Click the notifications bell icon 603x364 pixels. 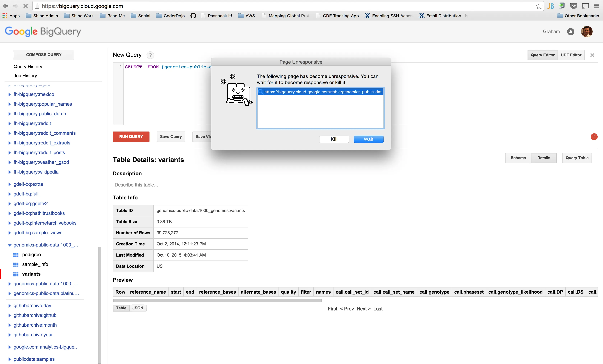[x=570, y=32]
